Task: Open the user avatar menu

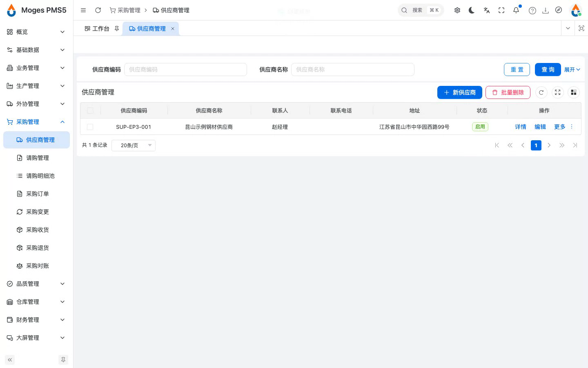Action: tap(576, 10)
